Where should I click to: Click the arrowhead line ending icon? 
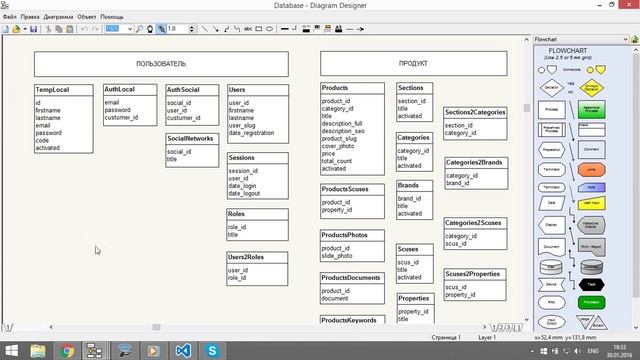click(360, 29)
